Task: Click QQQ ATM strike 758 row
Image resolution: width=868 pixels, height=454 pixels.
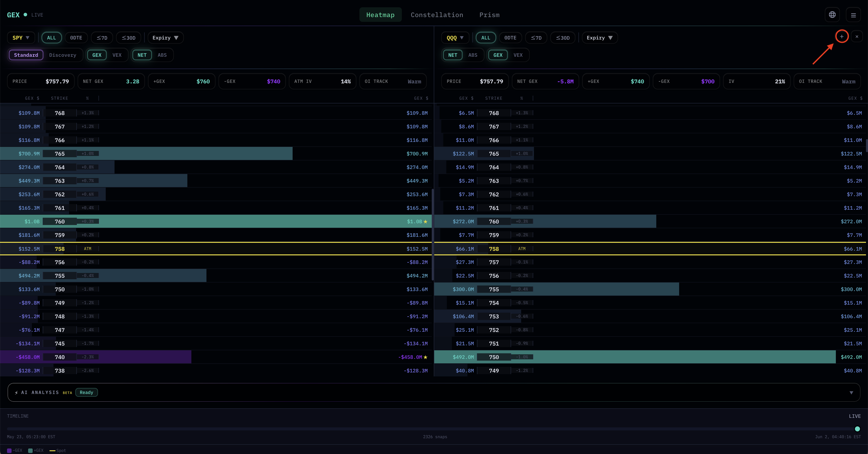Action: coord(650,249)
